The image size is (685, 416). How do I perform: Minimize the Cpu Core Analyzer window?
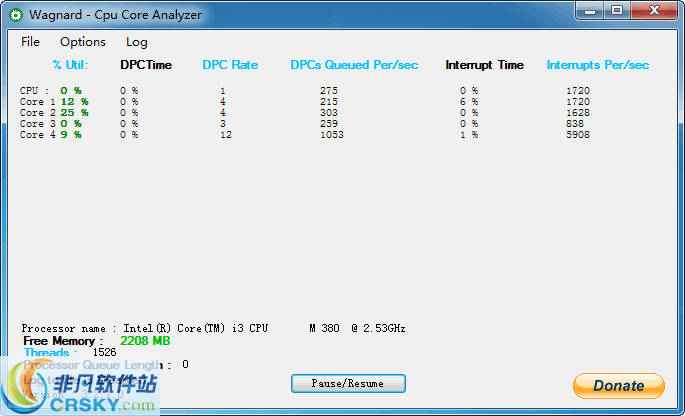(590, 11)
